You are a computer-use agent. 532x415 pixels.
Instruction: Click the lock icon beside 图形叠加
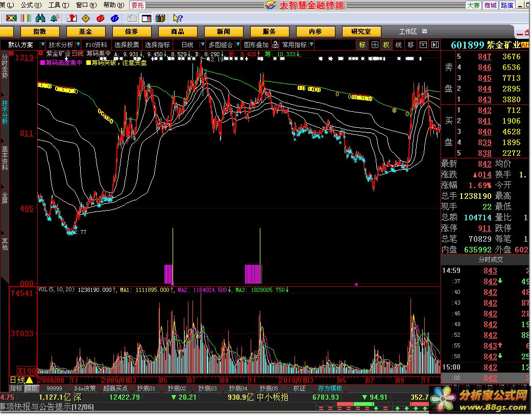click(276, 44)
